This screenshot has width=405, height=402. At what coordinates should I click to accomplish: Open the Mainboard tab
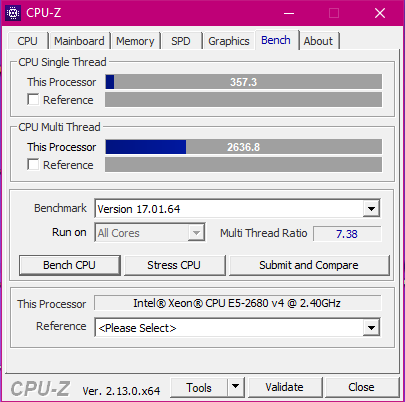(79, 41)
